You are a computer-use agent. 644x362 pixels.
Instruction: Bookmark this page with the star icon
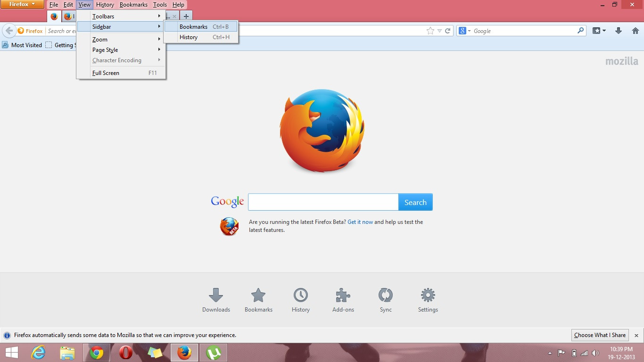430,31
